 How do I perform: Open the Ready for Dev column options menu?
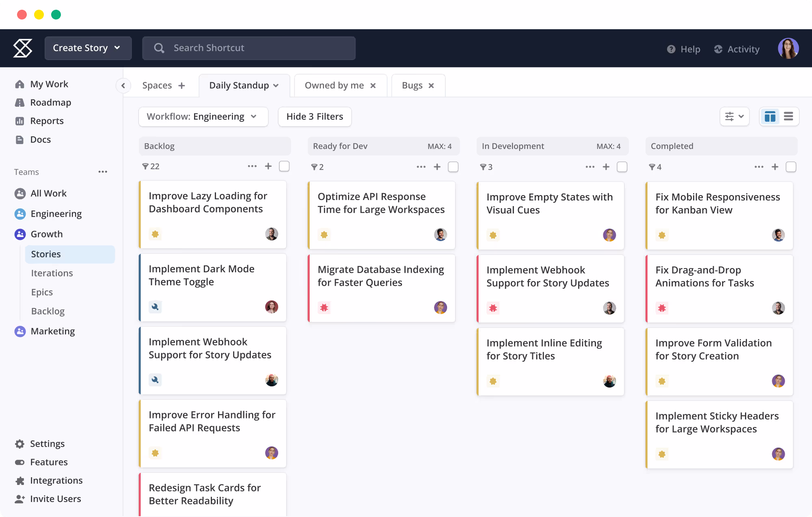[x=421, y=167]
